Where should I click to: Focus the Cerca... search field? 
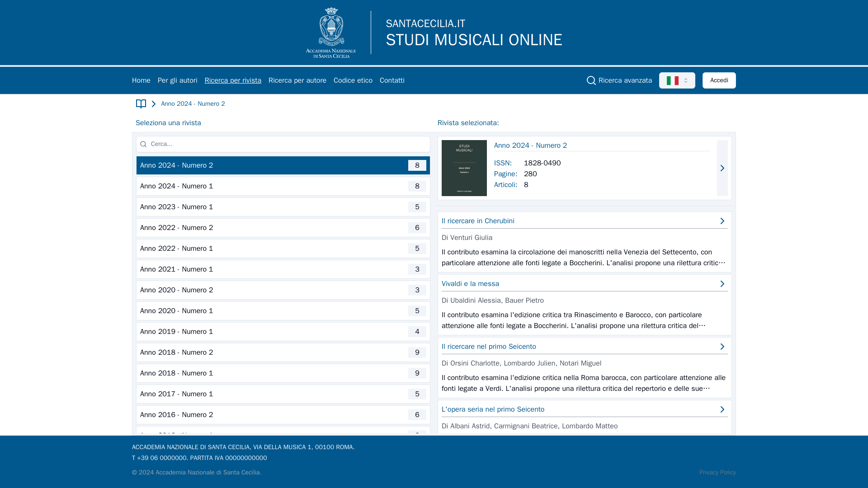283,144
